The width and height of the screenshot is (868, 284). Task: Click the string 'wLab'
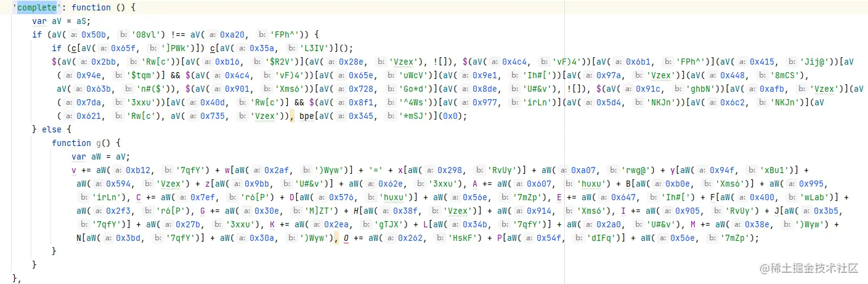[814, 197]
